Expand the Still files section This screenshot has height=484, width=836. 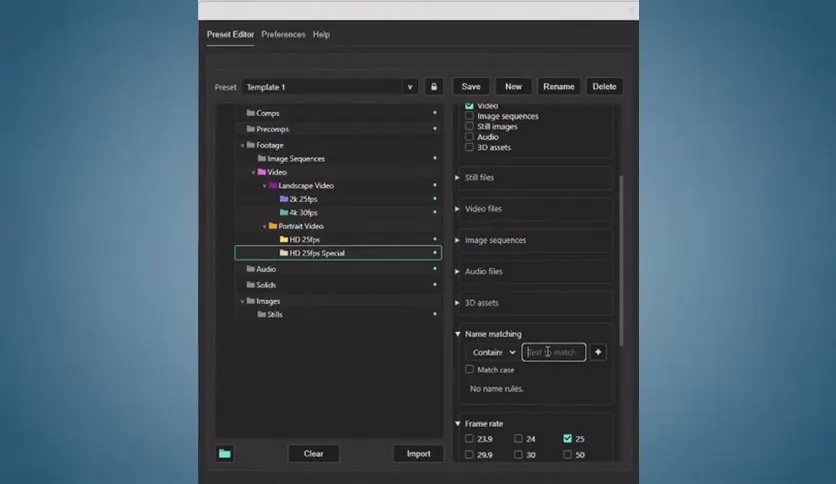[x=457, y=178]
